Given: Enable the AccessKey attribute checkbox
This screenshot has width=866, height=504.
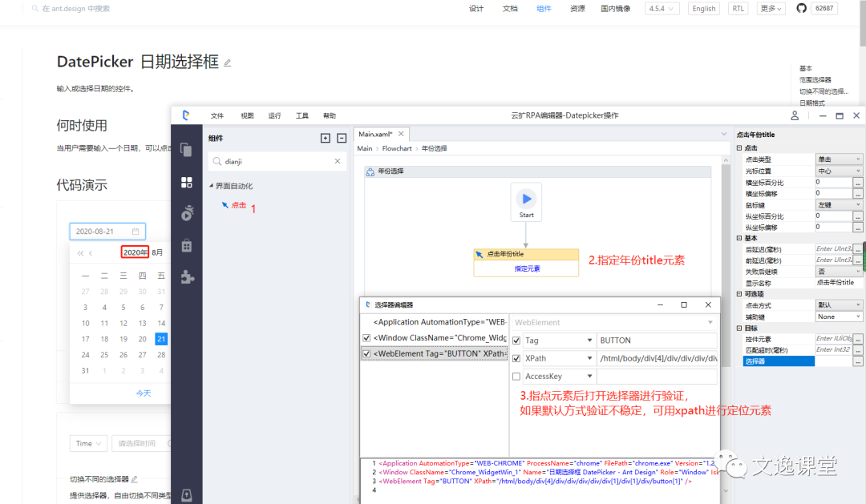Looking at the screenshot, I should click(x=516, y=377).
